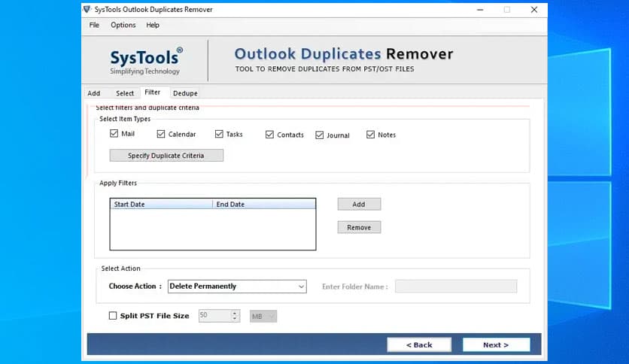The height and width of the screenshot is (364, 629).
Task: Decrease split size with down arrow
Action: coord(235,319)
